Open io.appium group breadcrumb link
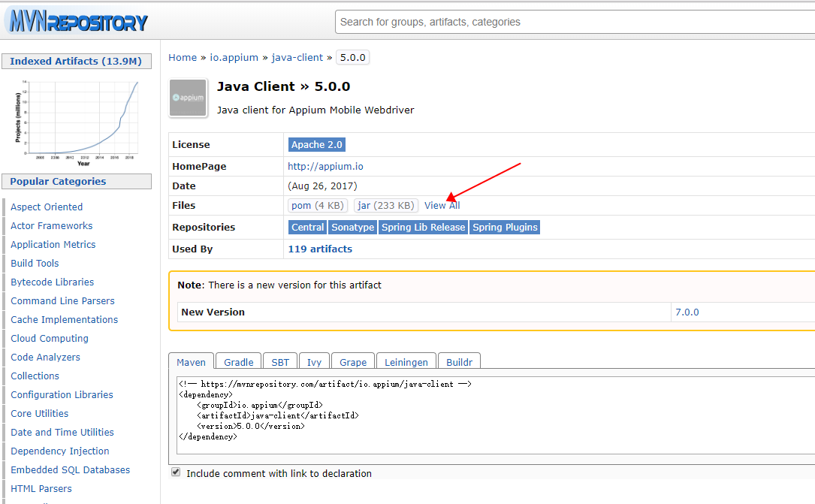 [x=234, y=57]
